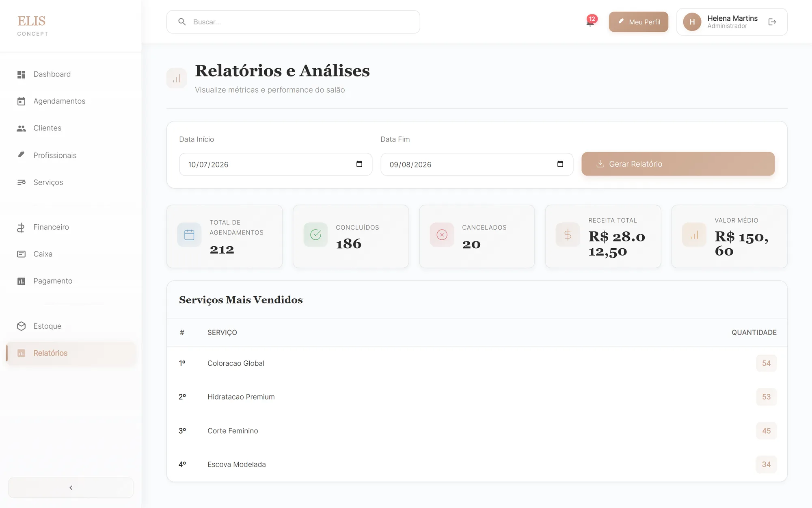This screenshot has width=812, height=508.
Task: Click the notification bell icon
Action: [x=590, y=22]
